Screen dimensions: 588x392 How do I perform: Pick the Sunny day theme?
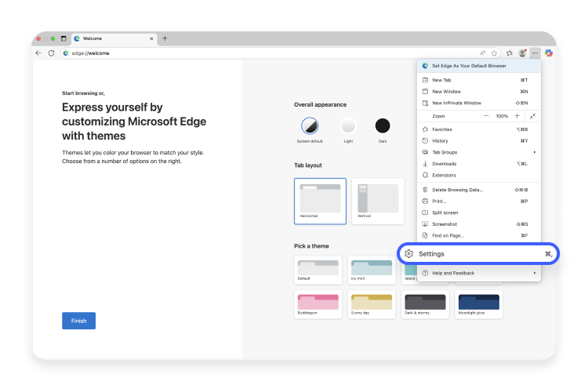pos(372,305)
